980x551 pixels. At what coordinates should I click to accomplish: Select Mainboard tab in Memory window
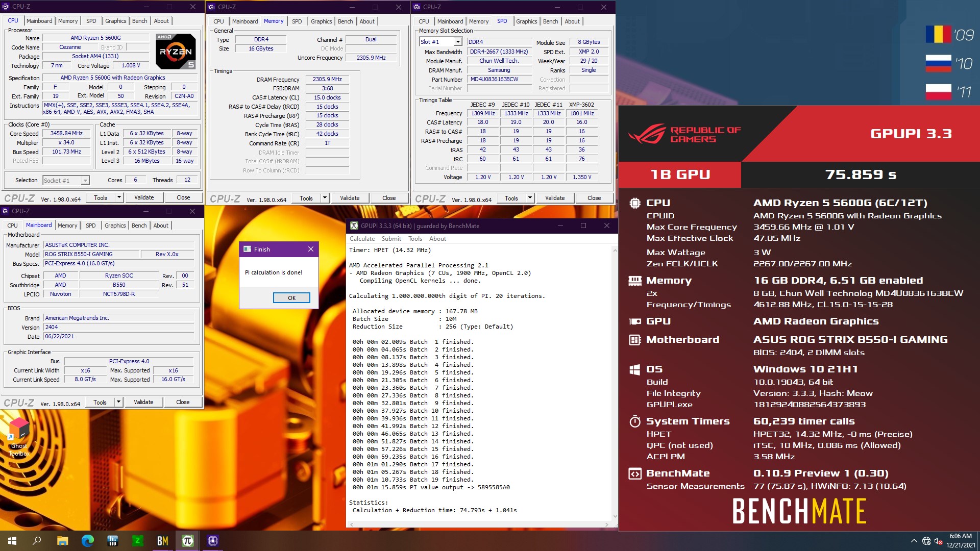(245, 21)
